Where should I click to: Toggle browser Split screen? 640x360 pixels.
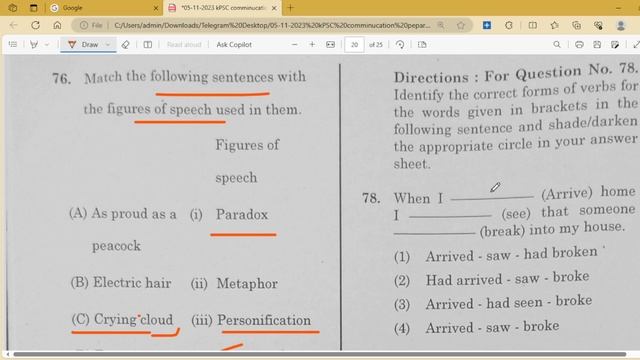point(533,25)
